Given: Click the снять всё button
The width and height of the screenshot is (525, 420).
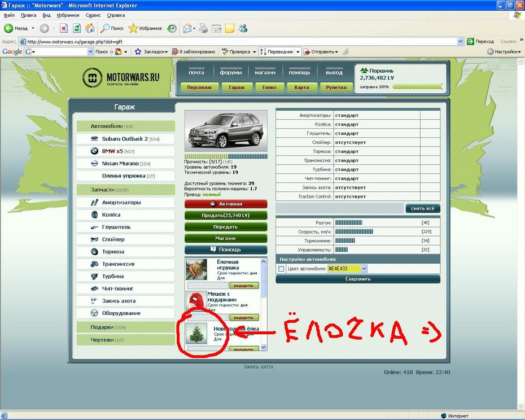Looking at the screenshot, I should (423, 208).
